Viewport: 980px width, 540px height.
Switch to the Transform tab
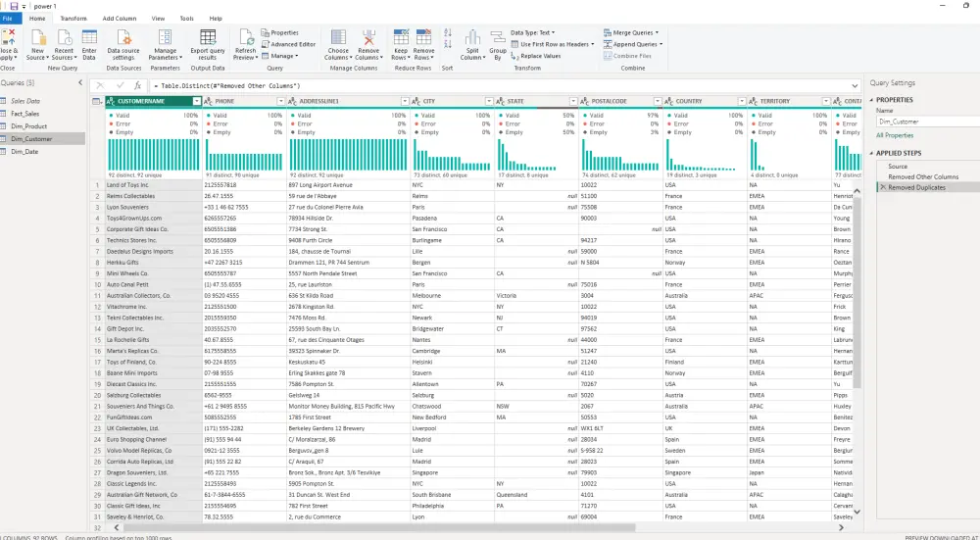pos(73,19)
